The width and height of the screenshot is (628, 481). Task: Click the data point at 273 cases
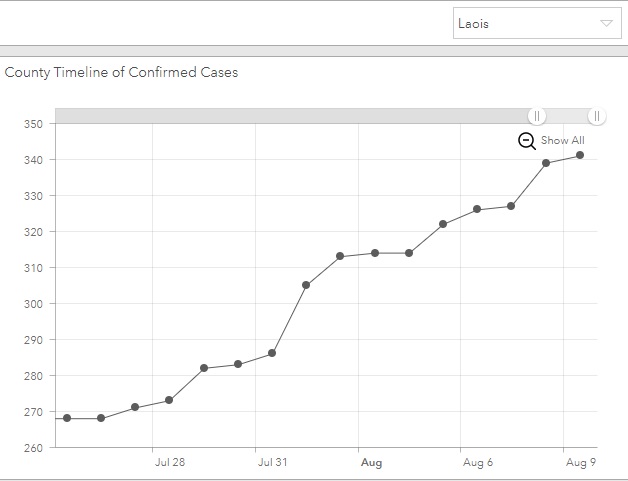click(169, 400)
